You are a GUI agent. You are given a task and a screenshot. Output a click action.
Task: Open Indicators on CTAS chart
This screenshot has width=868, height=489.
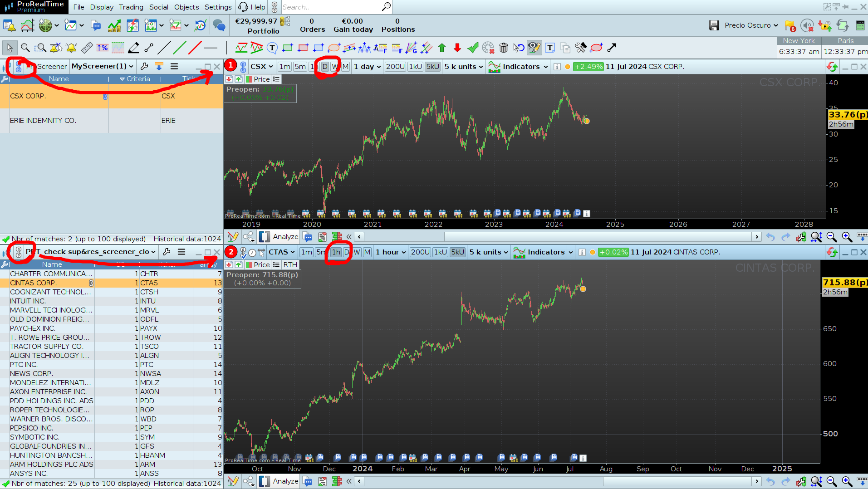point(539,252)
